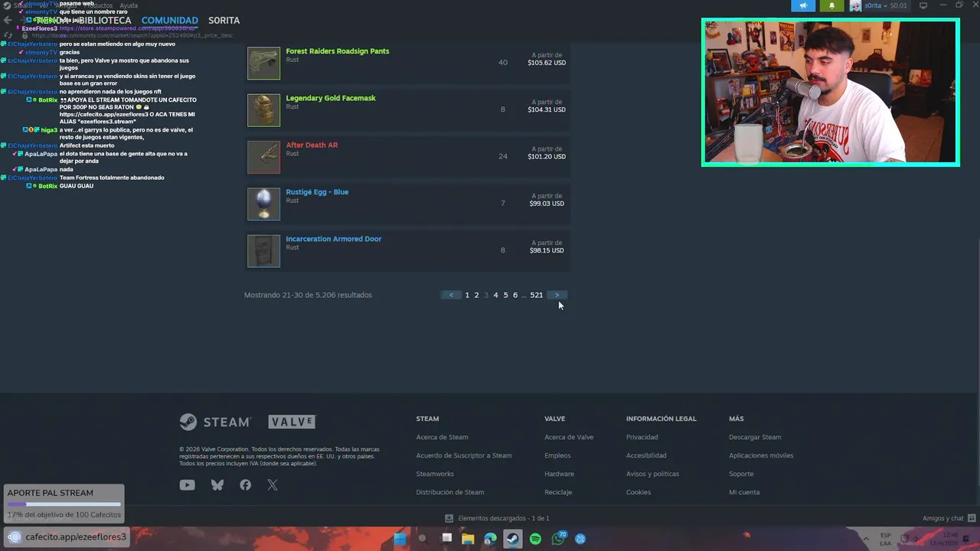The image size is (980, 551).
Task: Click Incarceration Armored Door thumbnail
Action: [263, 251]
